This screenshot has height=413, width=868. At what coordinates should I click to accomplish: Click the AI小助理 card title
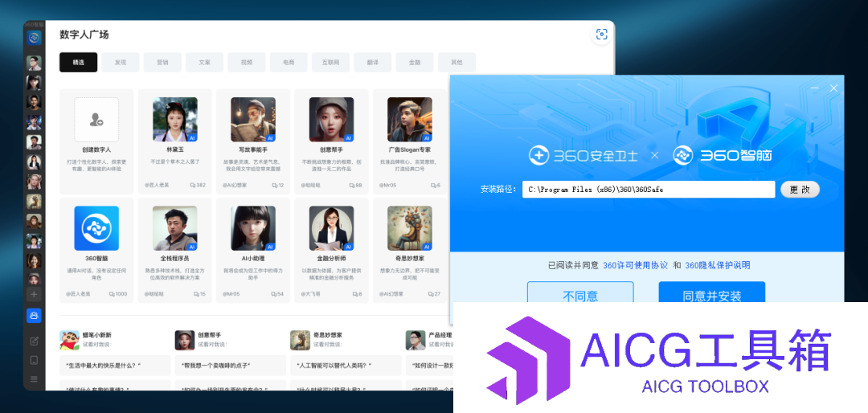[x=253, y=259]
